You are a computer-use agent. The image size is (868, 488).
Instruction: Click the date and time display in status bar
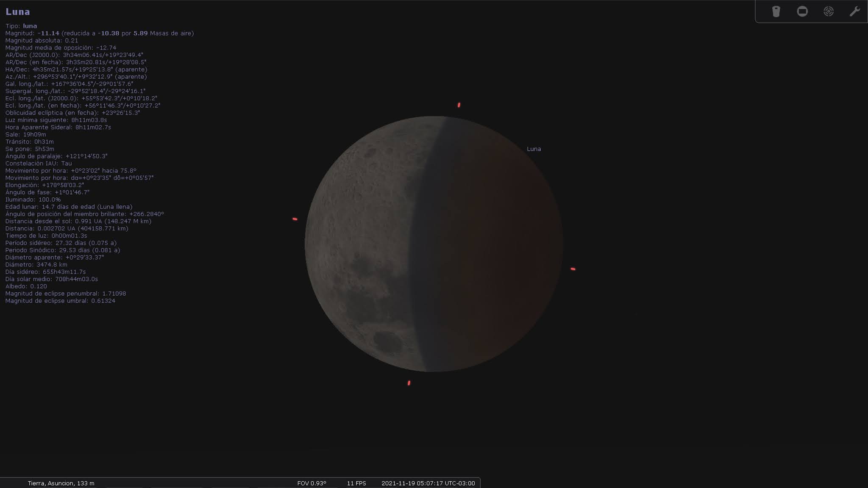[x=428, y=483]
